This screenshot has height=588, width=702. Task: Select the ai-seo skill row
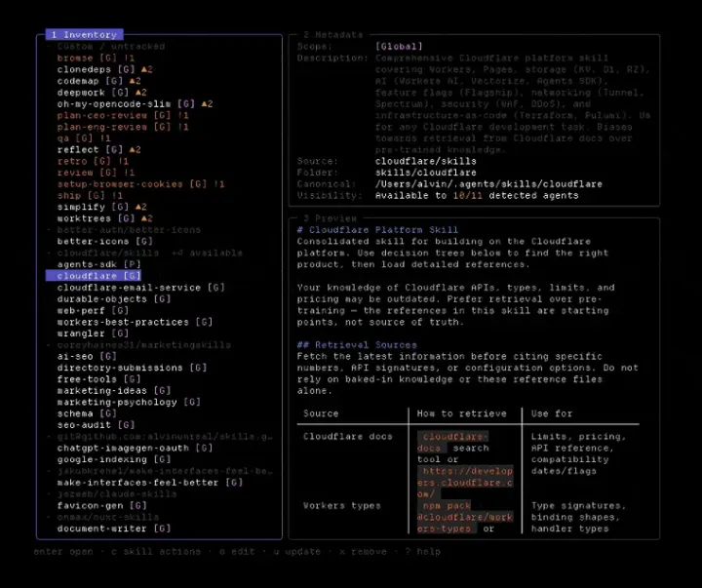[x=87, y=357]
